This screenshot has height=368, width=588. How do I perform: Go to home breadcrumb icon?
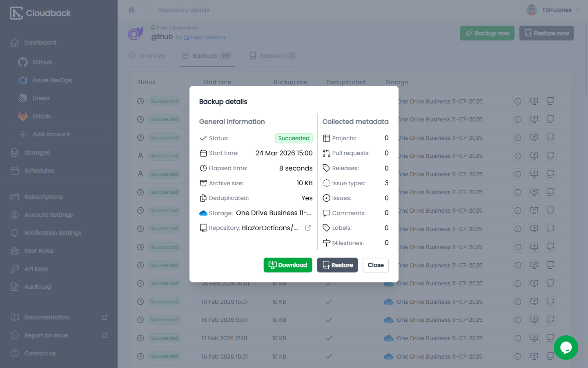[131, 10]
